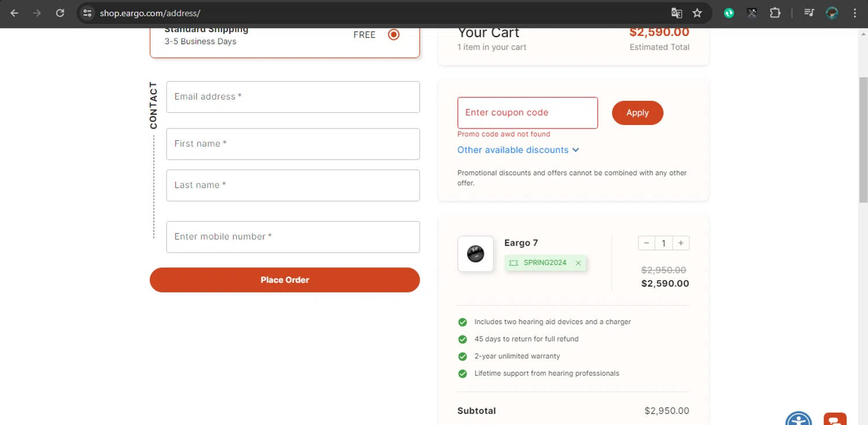Open the green circular extension icon
Screen dimensions: 868x425
coord(729,13)
